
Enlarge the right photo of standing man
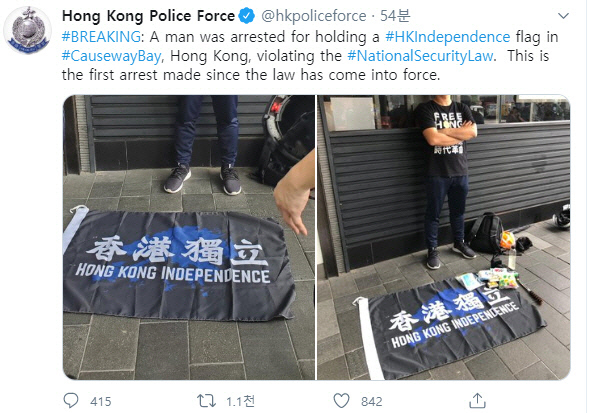pos(444,237)
